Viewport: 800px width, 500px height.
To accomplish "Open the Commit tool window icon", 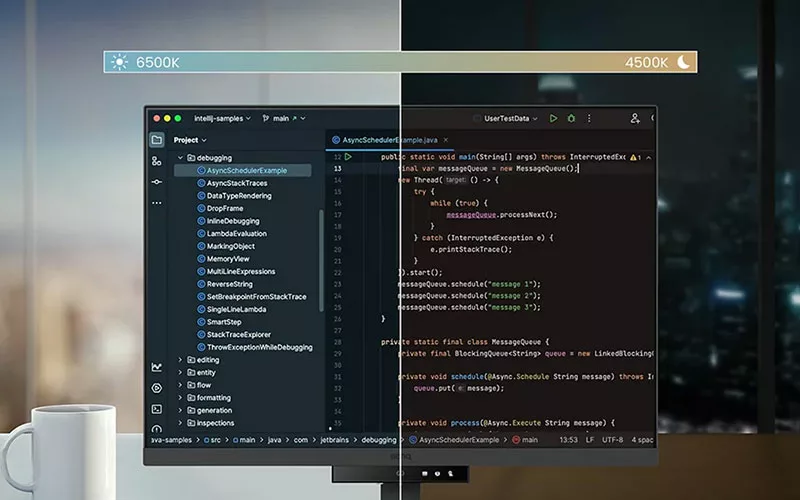I will click(157, 182).
